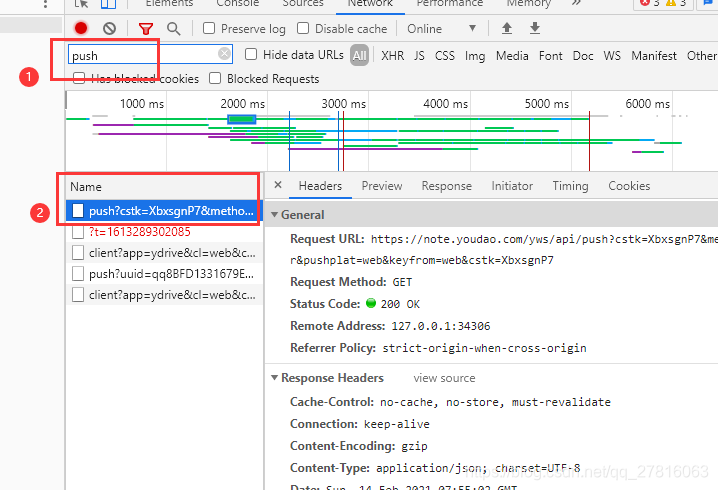Image resolution: width=718 pixels, height=490 pixels.
Task: Click the Request Method GET value
Action: tap(402, 282)
